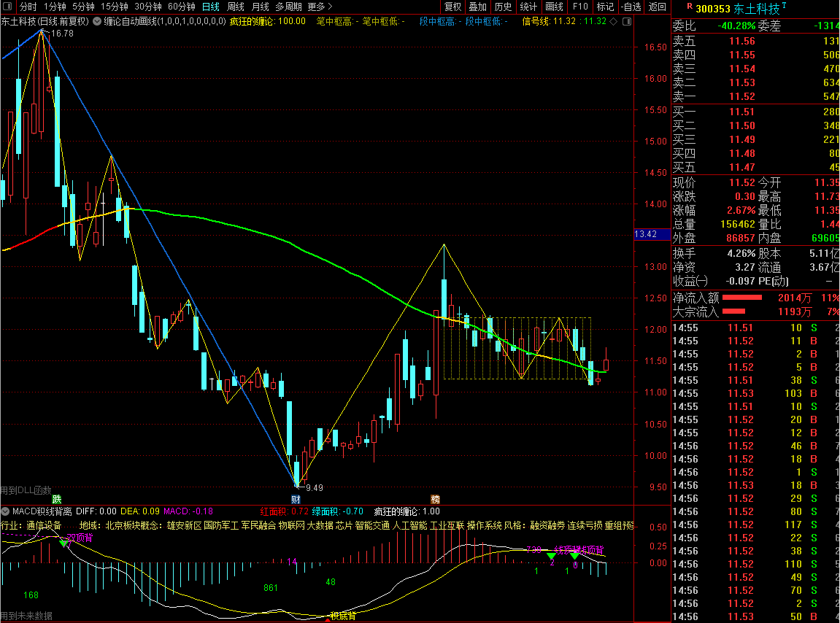Open the 多周期 multi-period view
This screenshot has height=623, width=840.
[288, 7]
